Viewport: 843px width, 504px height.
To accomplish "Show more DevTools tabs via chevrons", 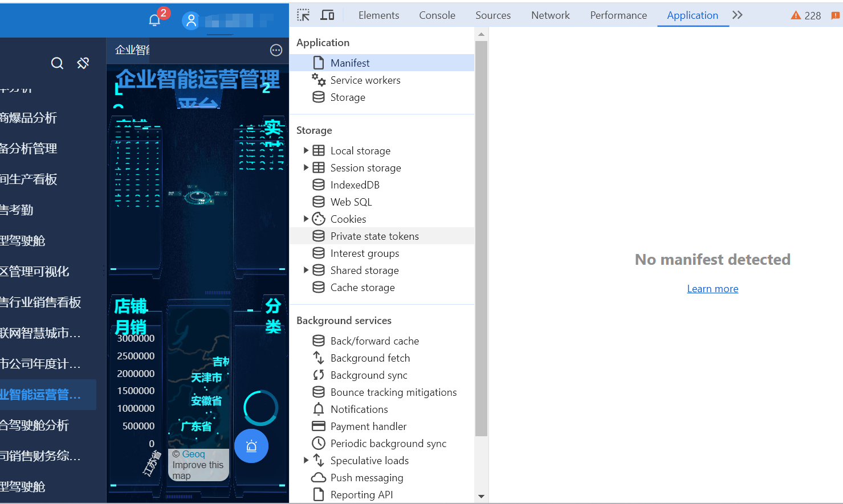I will 738,15.
